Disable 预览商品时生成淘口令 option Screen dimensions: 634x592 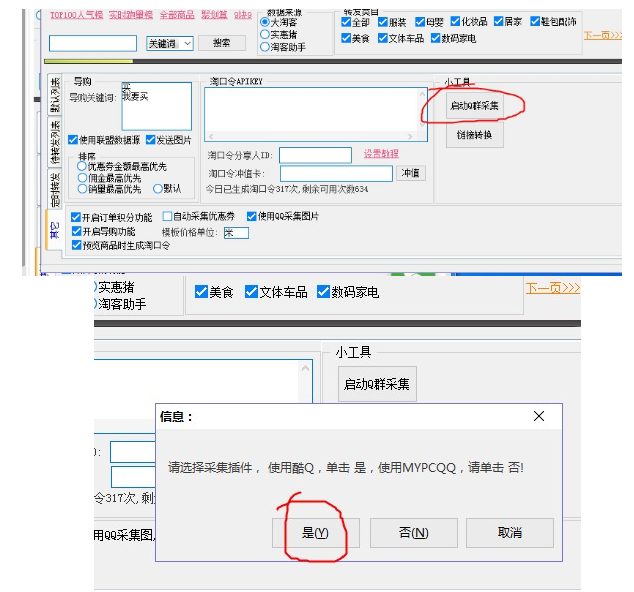pos(76,245)
